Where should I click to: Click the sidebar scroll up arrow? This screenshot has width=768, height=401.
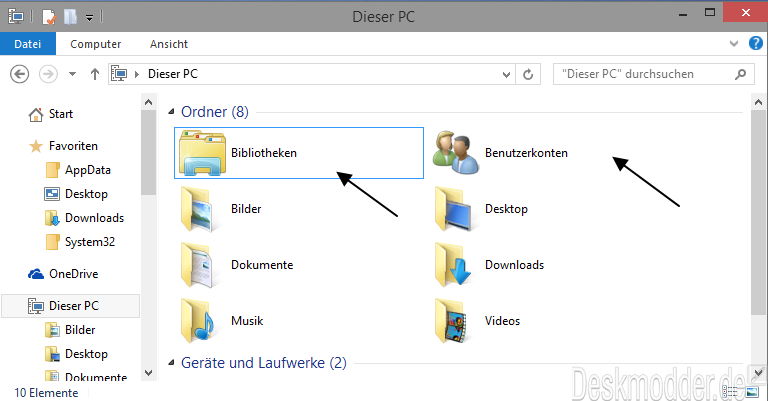click(x=148, y=103)
